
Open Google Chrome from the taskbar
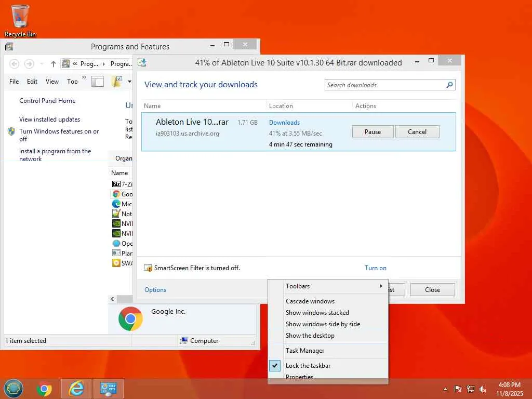pyautogui.click(x=45, y=389)
